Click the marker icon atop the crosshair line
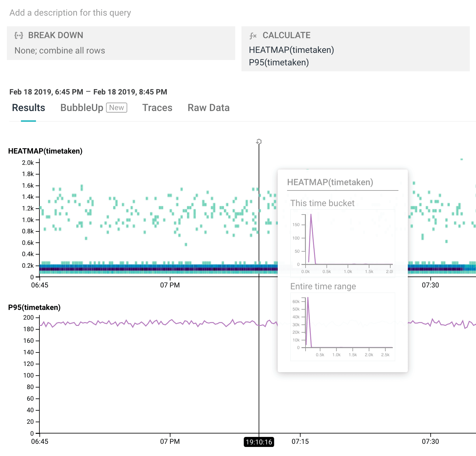 click(x=259, y=142)
